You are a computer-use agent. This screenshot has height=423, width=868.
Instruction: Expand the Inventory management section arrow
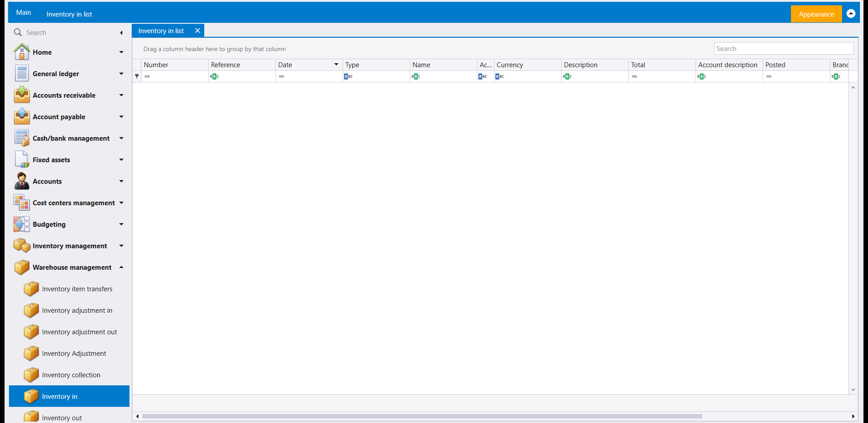(x=121, y=246)
